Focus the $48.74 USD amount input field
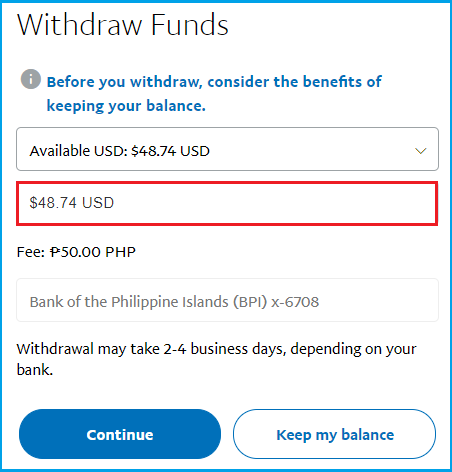This screenshot has width=452, height=472. click(227, 203)
